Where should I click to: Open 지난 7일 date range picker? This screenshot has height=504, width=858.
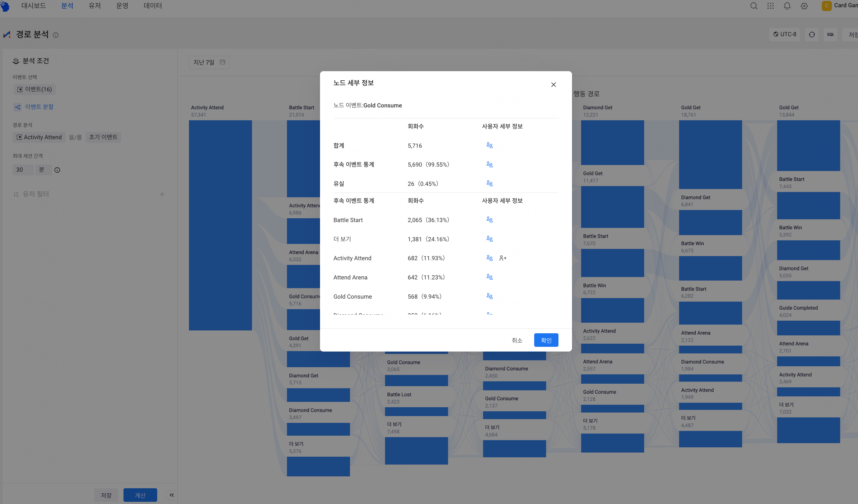(x=209, y=62)
